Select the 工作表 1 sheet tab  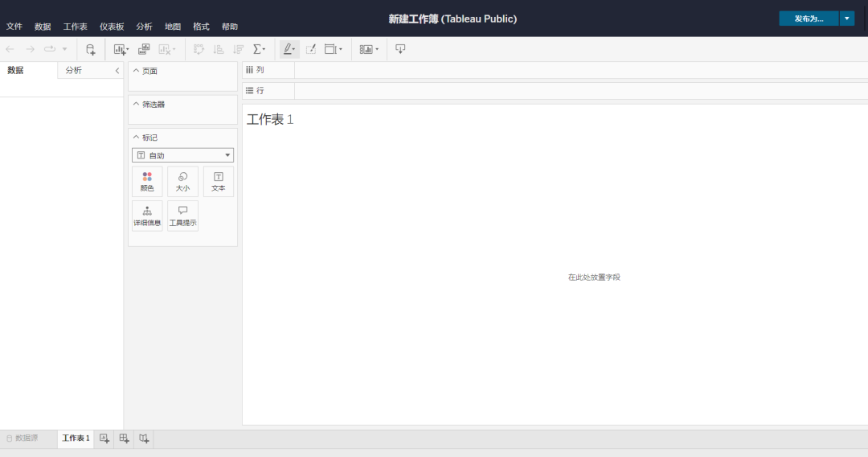click(76, 438)
